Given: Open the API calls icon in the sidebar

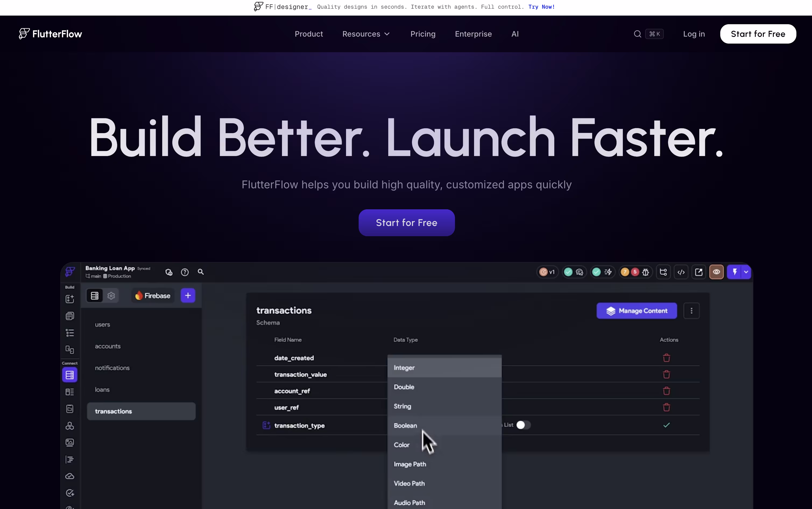Looking at the screenshot, I should click(x=70, y=426).
